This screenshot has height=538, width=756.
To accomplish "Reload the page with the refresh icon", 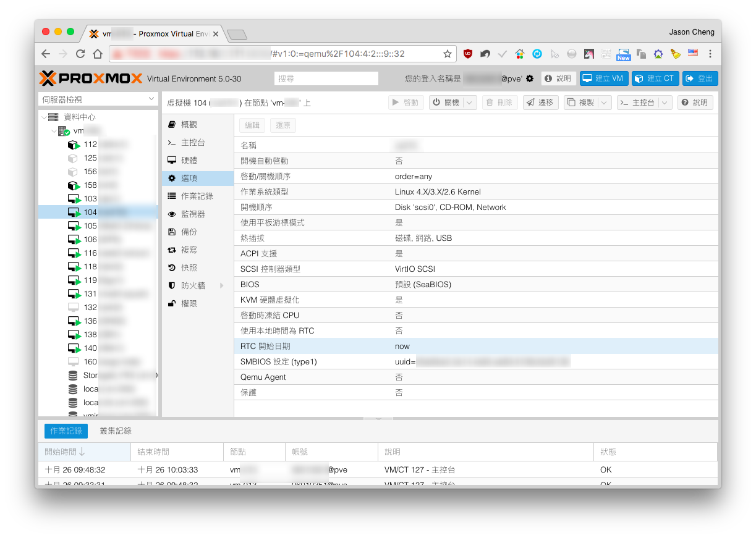I will pos(80,54).
